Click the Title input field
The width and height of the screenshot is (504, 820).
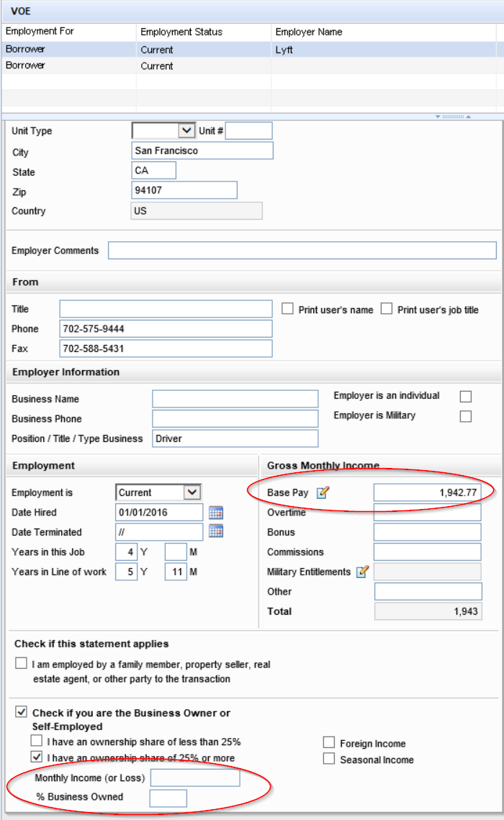pyautogui.click(x=166, y=309)
